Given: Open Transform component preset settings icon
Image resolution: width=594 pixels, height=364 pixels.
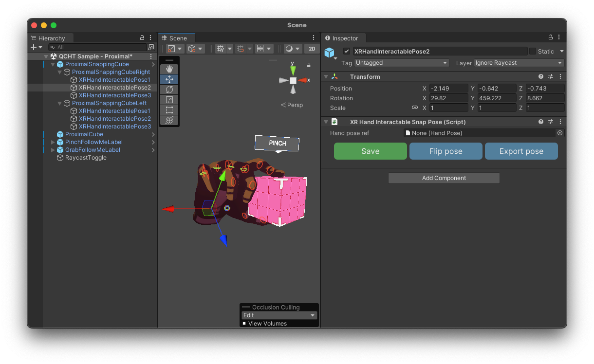Looking at the screenshot, I should (x=551, y=76).
